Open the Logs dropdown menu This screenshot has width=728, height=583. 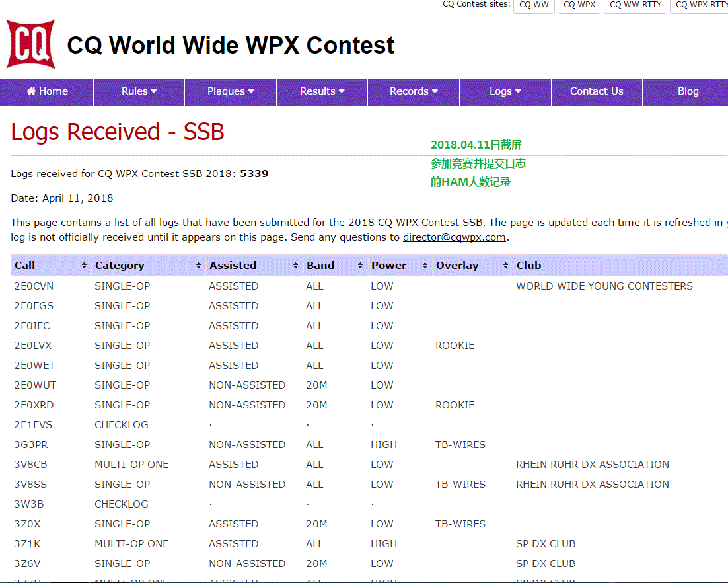[x=505, y=91]
